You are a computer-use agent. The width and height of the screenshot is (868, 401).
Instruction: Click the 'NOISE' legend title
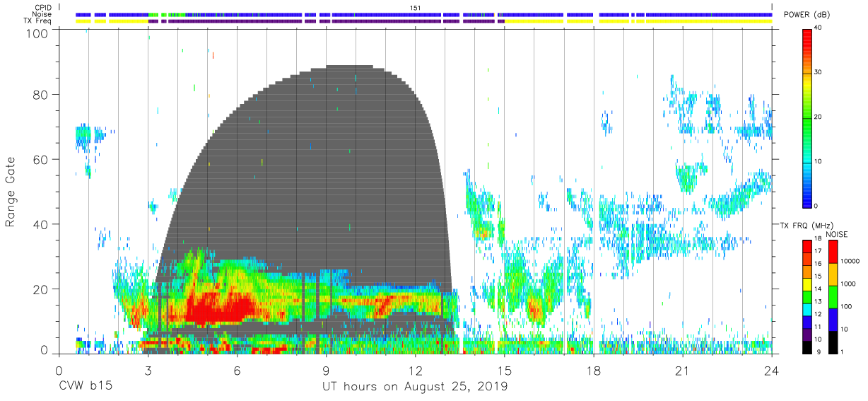coord(835,234)
